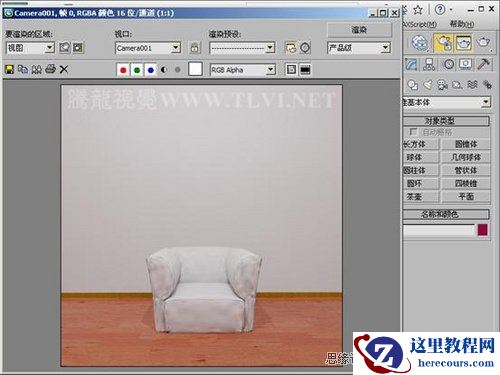This screenshot has height=375, width=500.
Task: Print the rendered image
Action: coord(50,69)
